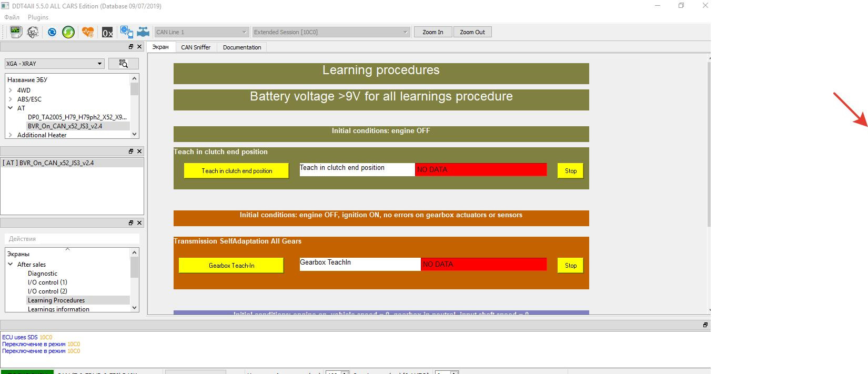This screenshot has width=868, height=374.
Task: Open the Extended Session [10C0] dropdown
Action: tap(331, 32)
